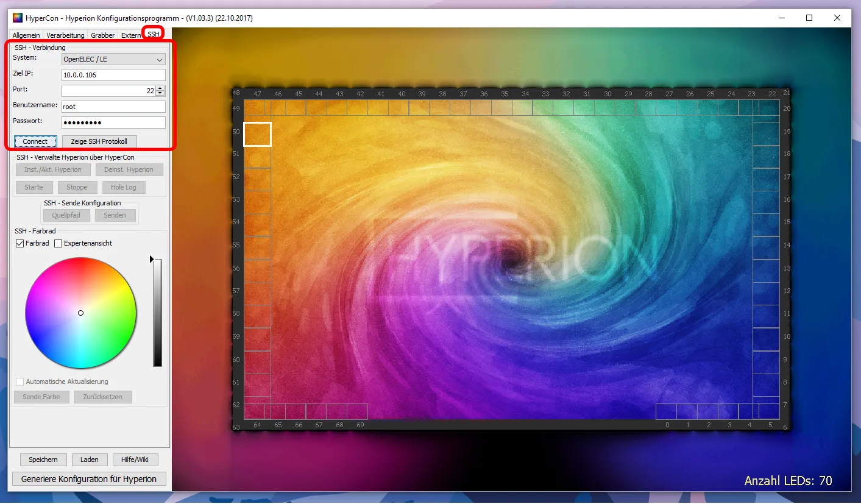The image size is (861, 504).
Task: Click the Zurücksetzen button
Action: tap(103, 397)
